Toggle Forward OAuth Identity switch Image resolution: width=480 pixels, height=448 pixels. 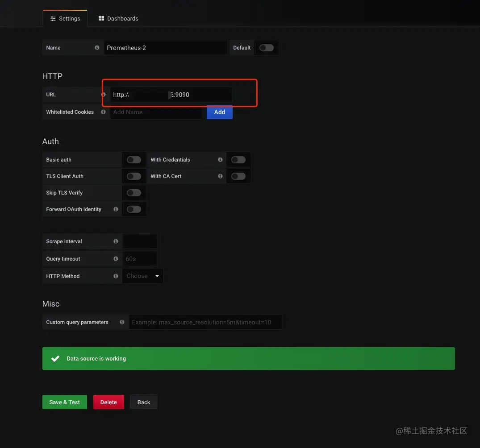[134, 209]
